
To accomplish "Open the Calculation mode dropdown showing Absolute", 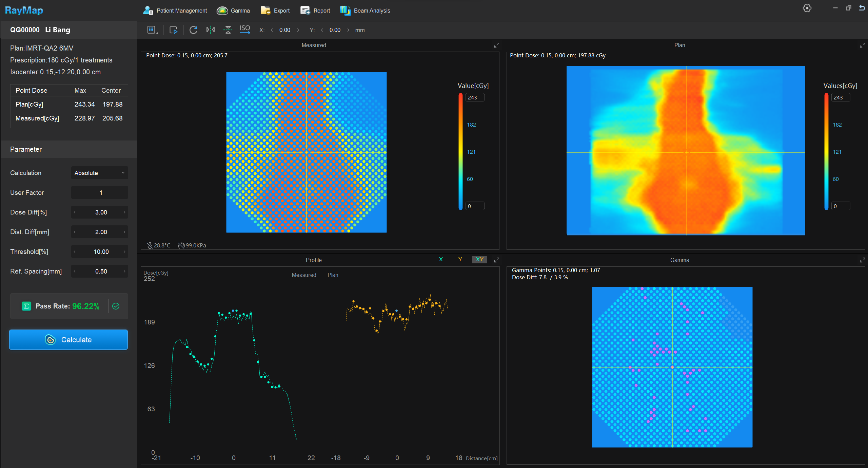I will (x=99, y=173).
